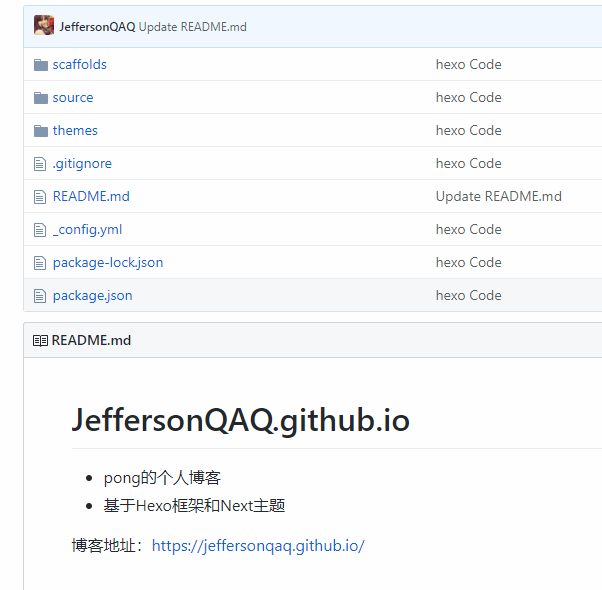Image resolution: width=602 pixels, height=590 pixels.
Task: Open the _config.yml file
Action: 88,230
